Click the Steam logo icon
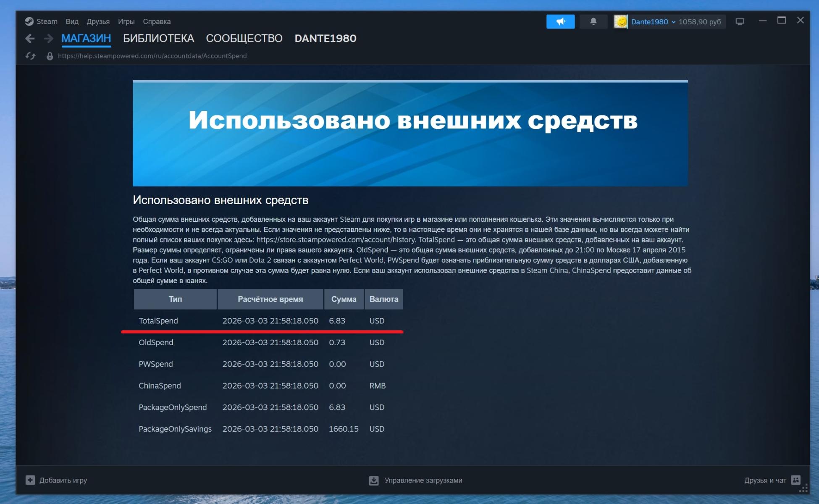This screenshot has height=504, width=819. point(29,21)
